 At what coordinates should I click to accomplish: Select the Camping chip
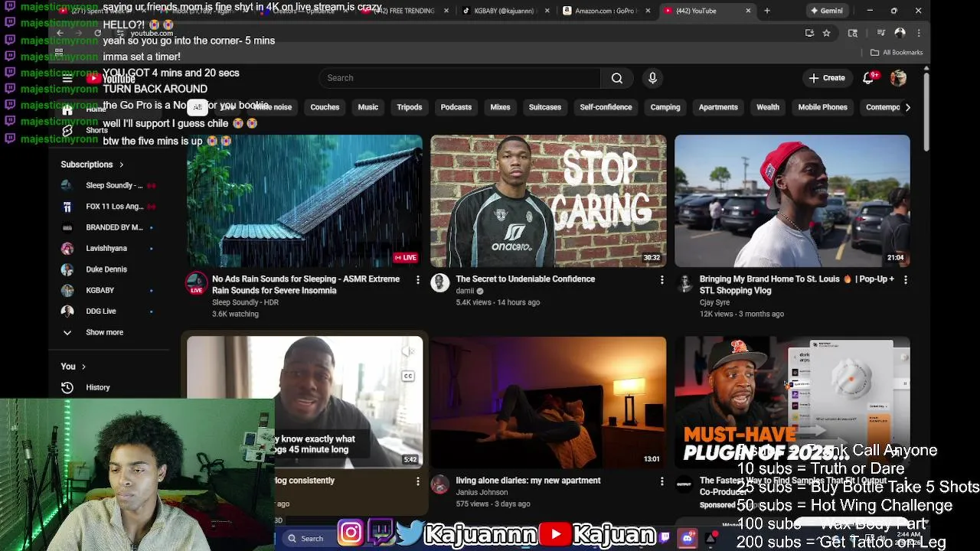click(x=665, y=107)
